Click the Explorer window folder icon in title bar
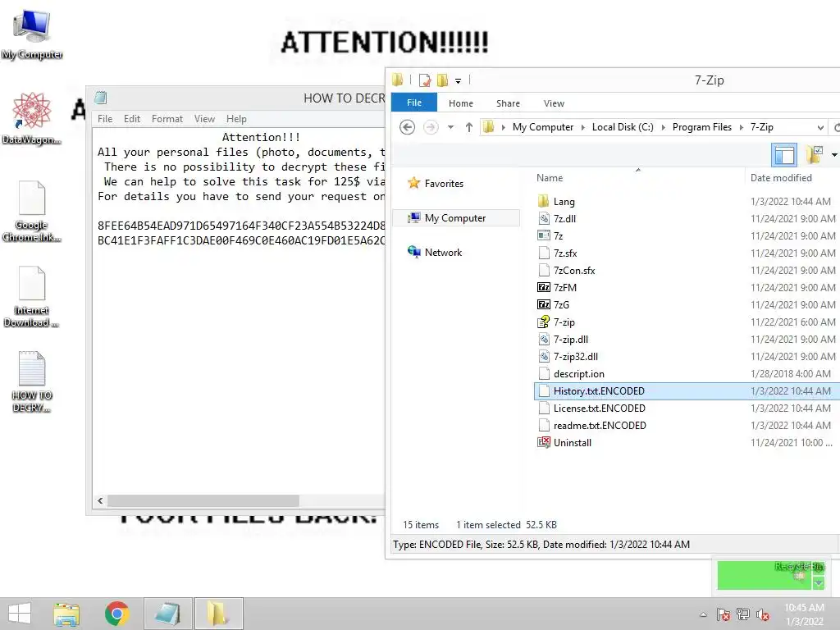840x630 pixels. click(398, 80)
